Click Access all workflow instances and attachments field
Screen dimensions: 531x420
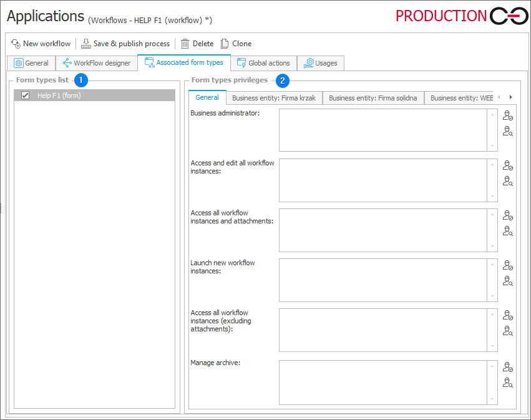tap(383, 230)
